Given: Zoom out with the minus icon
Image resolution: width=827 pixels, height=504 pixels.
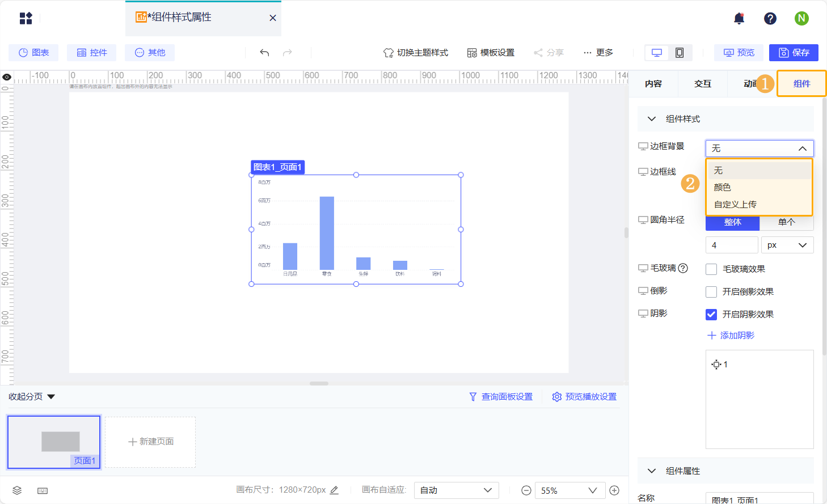Looking at the screenshot, I should 526,490.
